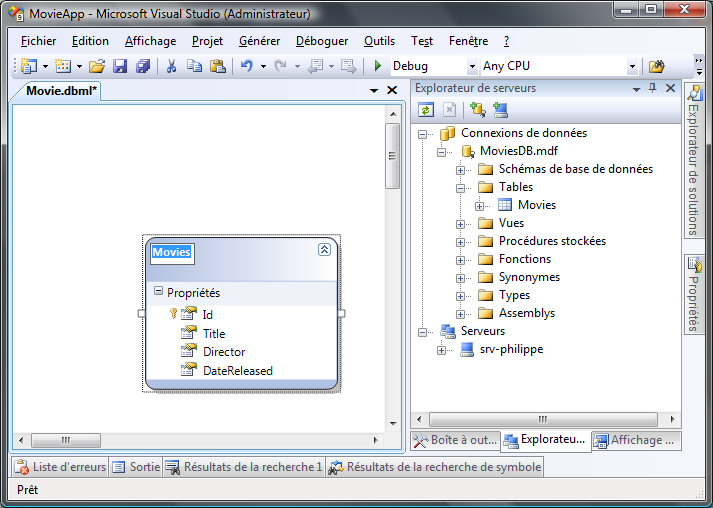Select the Director property in Movies entity

point(224,352)
